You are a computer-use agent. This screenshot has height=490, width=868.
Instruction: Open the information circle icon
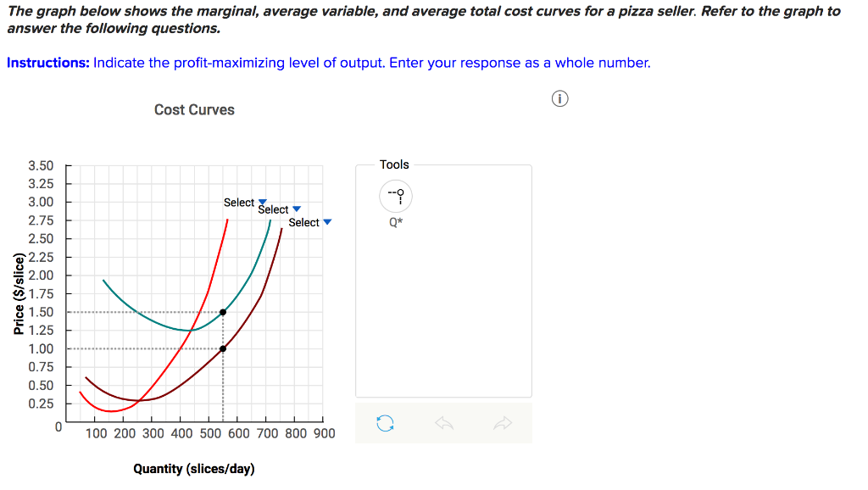pyautogui.click(x=559, y=98)
